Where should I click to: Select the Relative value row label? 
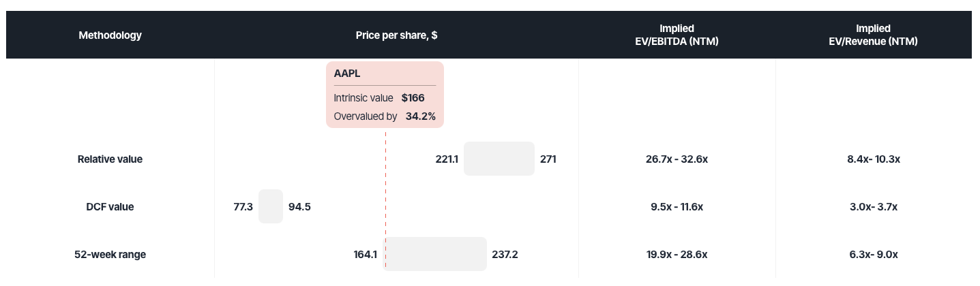click(110, 159)
